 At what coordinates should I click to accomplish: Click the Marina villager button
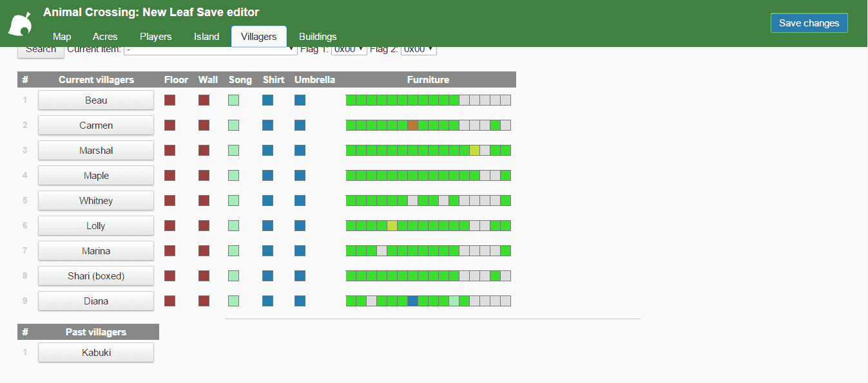(96, 251)
